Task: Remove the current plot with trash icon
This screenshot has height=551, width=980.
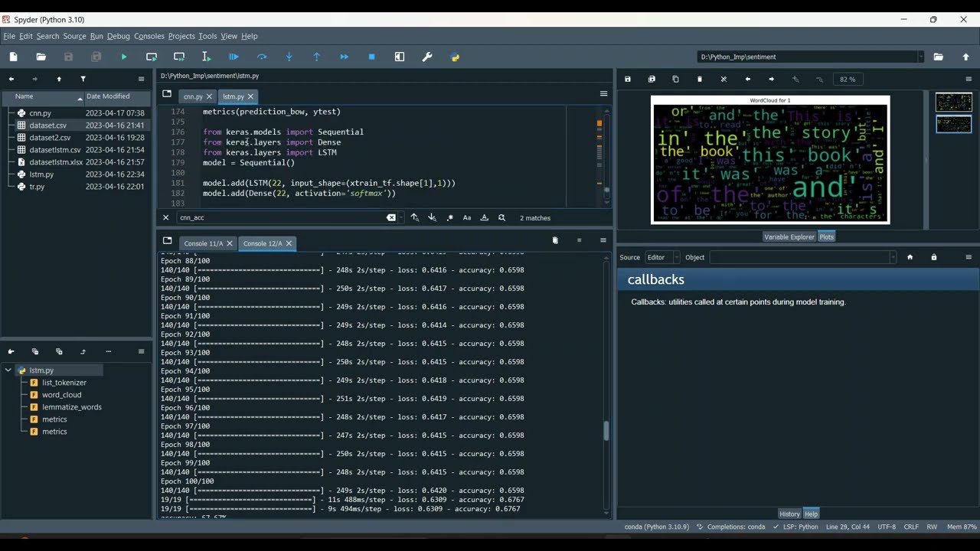Action: pyautogui.click(x=700, y=79)
